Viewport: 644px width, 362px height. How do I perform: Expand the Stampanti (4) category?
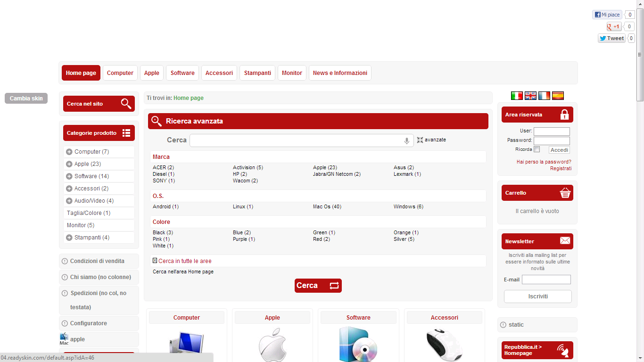pyautogui.click(x=69, y=238)
